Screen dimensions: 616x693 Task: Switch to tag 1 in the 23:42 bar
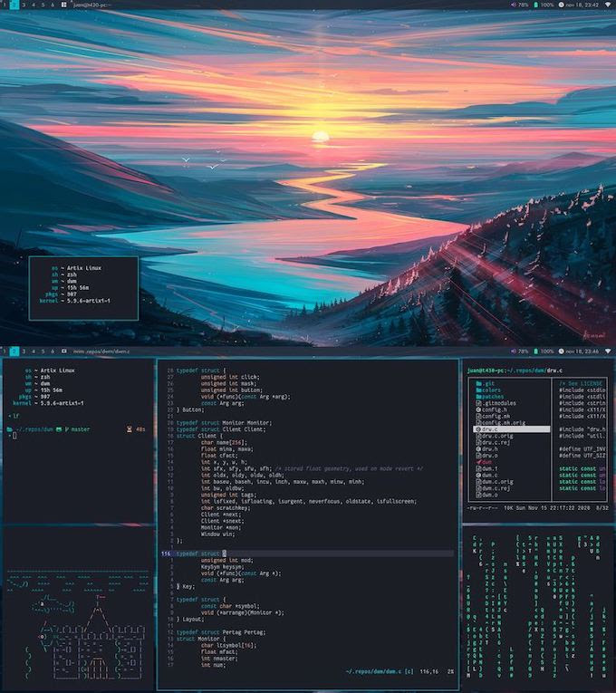(4, 5)
